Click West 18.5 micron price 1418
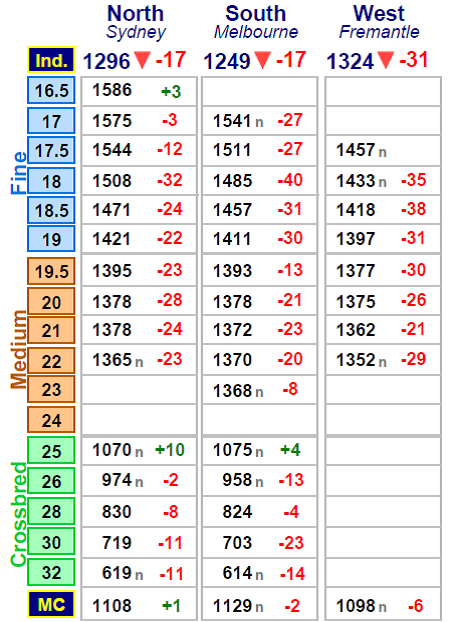The width and height of the screenshot is (452, 622). click(356, 210)
